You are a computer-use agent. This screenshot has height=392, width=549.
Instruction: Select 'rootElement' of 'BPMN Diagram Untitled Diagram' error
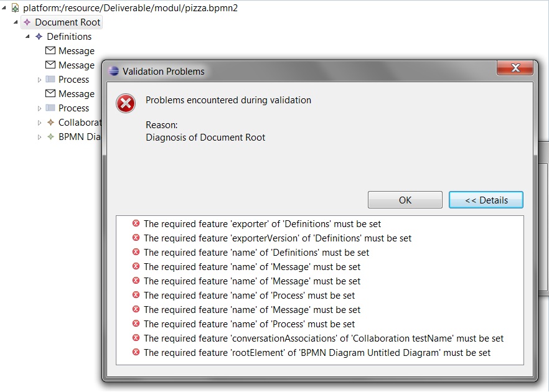click(x=317, y=352)
